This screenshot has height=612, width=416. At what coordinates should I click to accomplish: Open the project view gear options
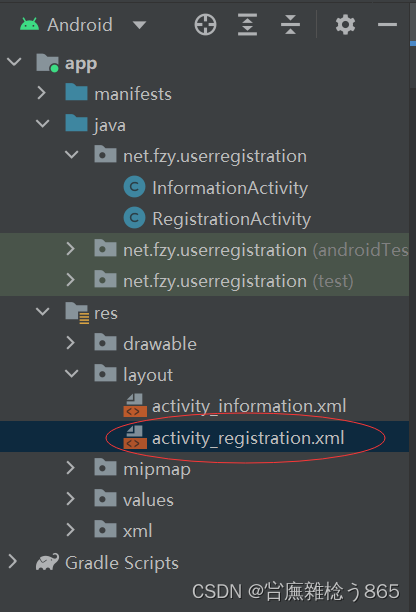pyautogui.click(x=345, y=25)
